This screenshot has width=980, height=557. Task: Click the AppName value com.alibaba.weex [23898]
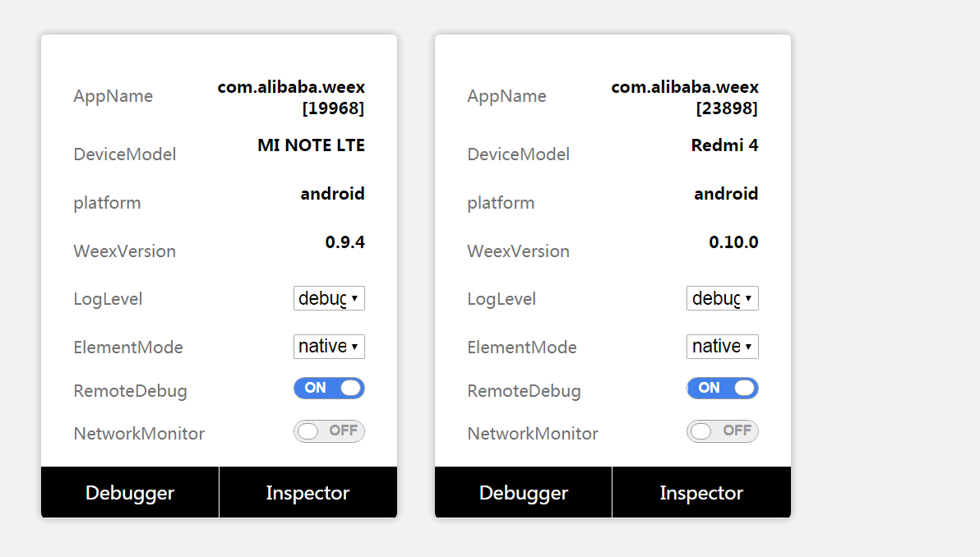tap(685, 97)
